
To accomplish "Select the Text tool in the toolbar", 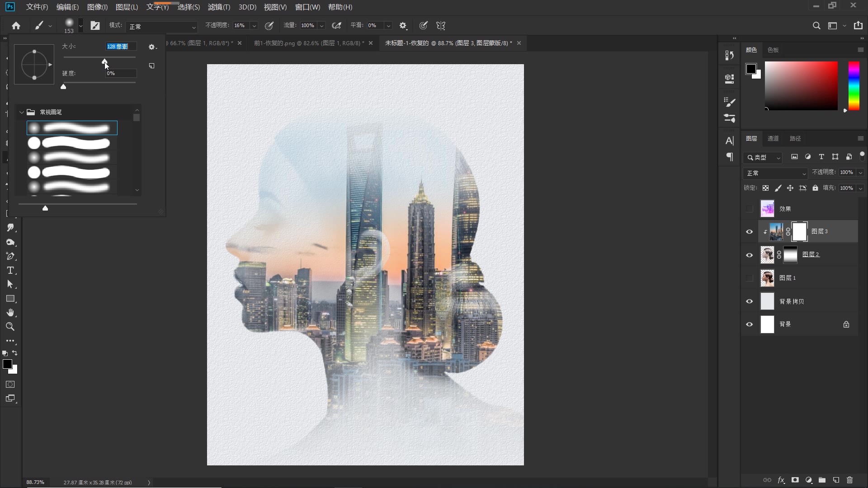I will pos(10,270).
